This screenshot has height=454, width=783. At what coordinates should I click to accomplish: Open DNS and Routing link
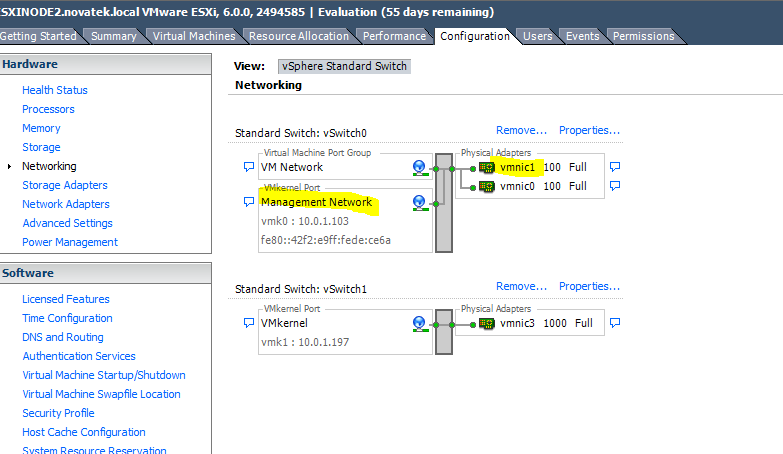(x=63, y=337)
